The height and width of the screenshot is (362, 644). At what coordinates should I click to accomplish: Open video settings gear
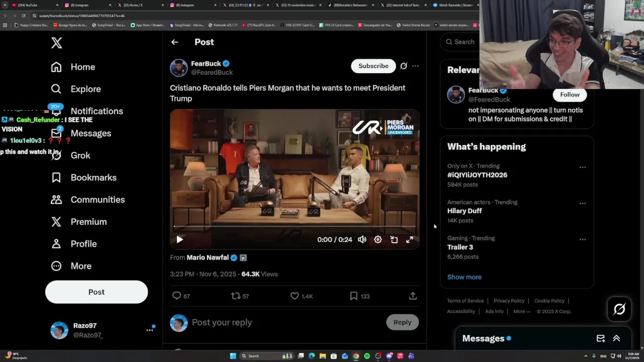[x=378, y=240]
